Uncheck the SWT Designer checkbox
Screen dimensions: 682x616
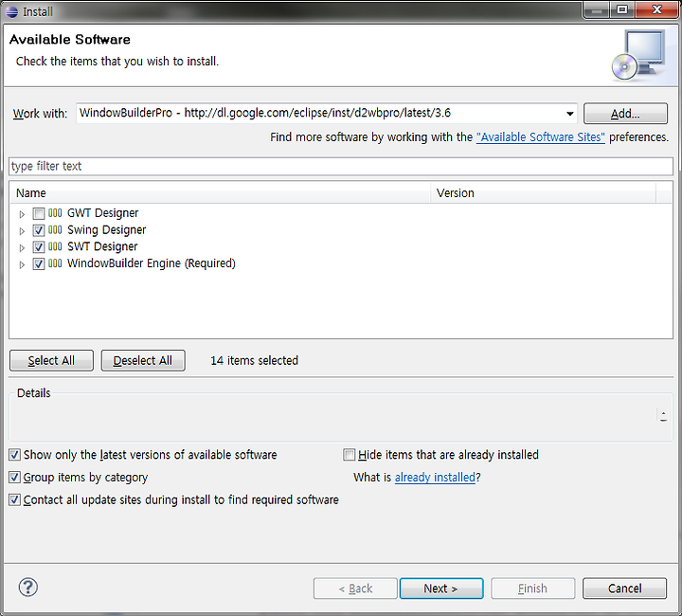39,247
